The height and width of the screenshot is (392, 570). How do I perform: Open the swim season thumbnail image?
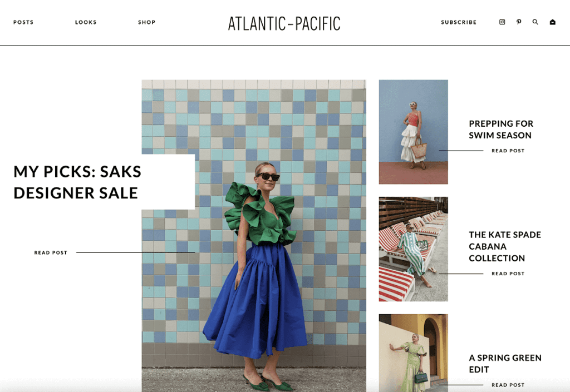[x=414, y=132]
